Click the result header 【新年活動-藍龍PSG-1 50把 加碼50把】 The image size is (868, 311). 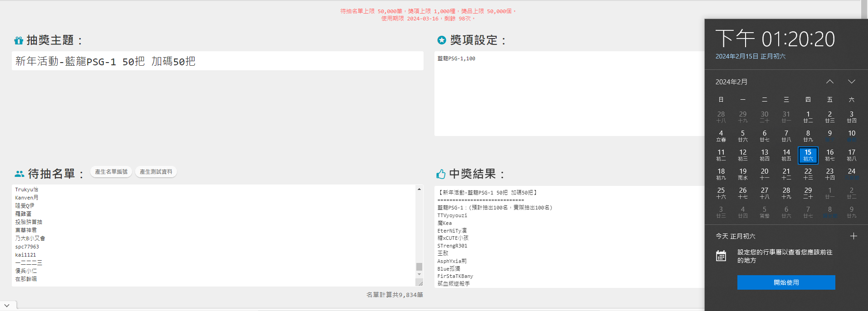[488, 193]
